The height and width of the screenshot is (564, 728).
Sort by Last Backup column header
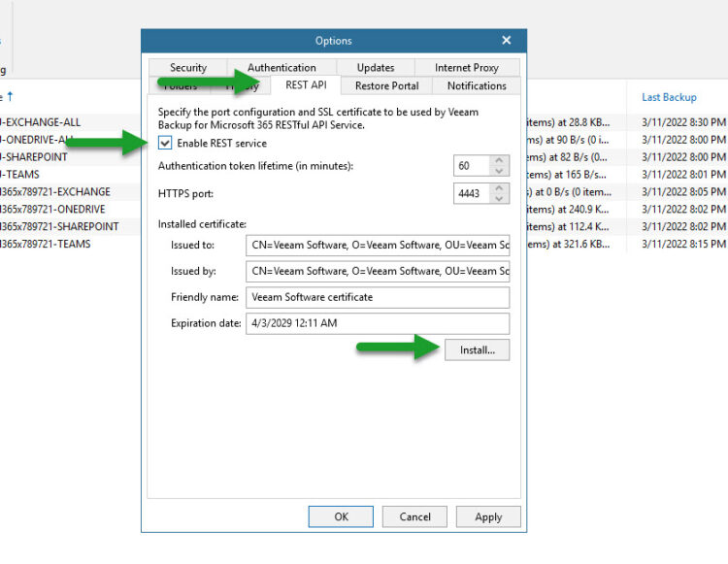click(x=669, y=97)
